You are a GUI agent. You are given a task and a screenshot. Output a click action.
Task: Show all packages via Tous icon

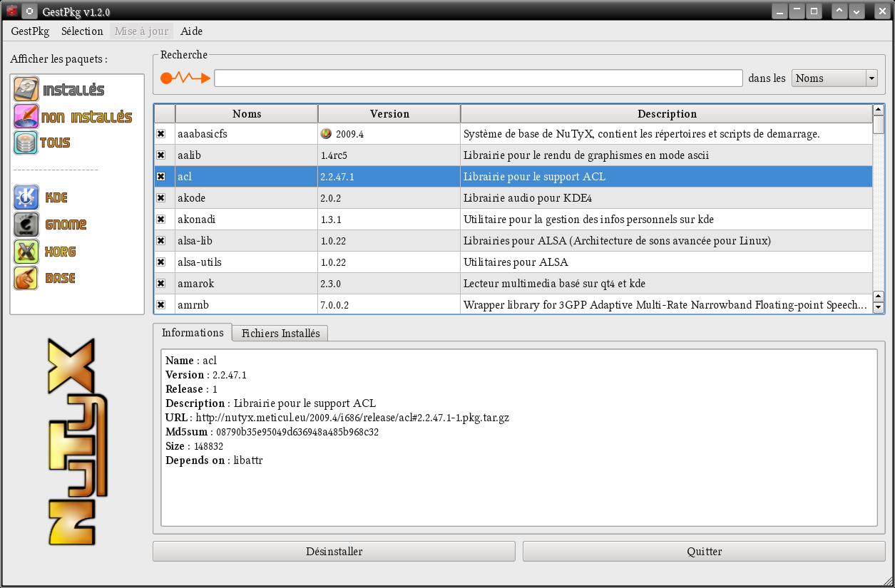tap(26, 143)
